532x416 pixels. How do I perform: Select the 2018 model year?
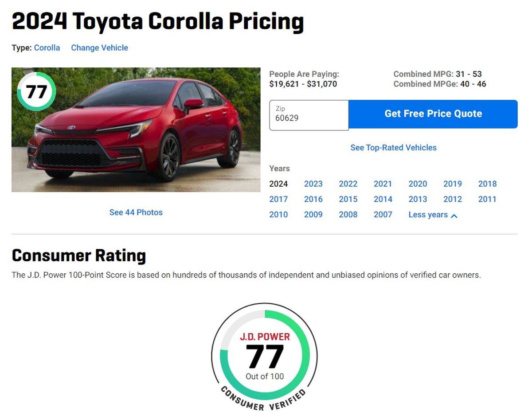click(488, 184)
